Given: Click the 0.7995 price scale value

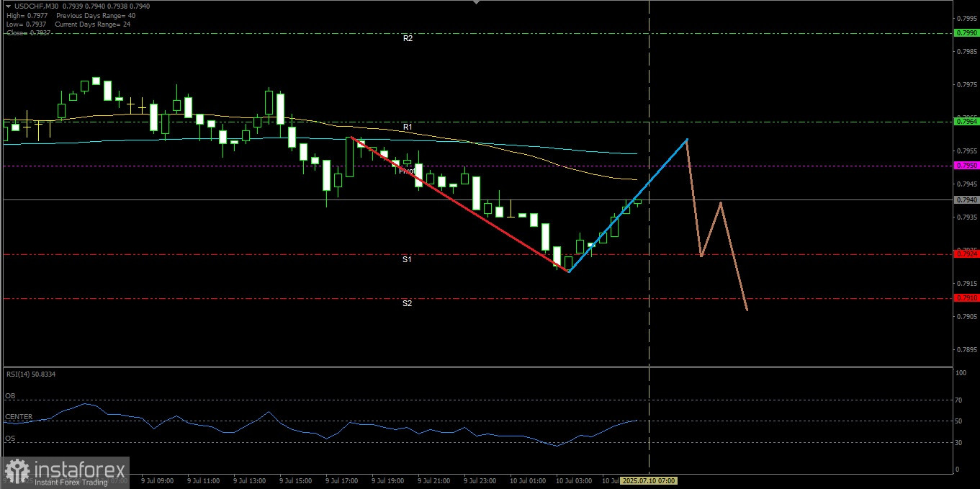Looking at the screenshot, I should click(x=966, y=18).
